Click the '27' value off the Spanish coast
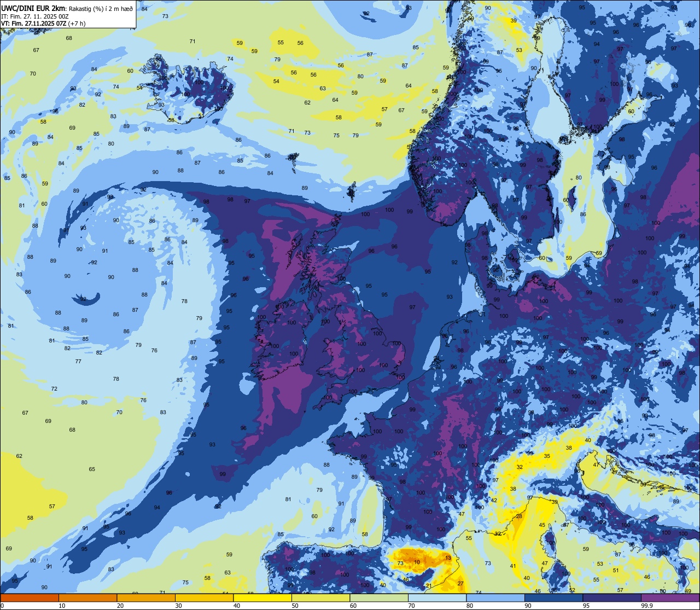The width and height of the screenshot is (700, 610). (x=461, y=584)
